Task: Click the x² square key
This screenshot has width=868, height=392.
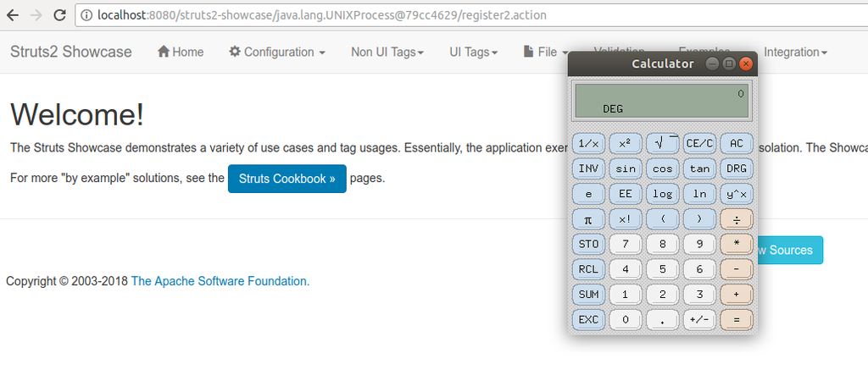Action: 625,144
